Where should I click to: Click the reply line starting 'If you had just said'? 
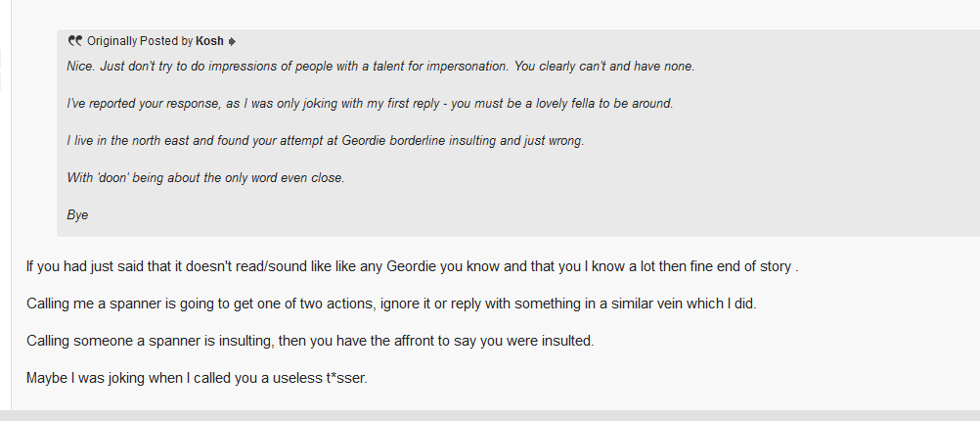click(x=413, y=266)
